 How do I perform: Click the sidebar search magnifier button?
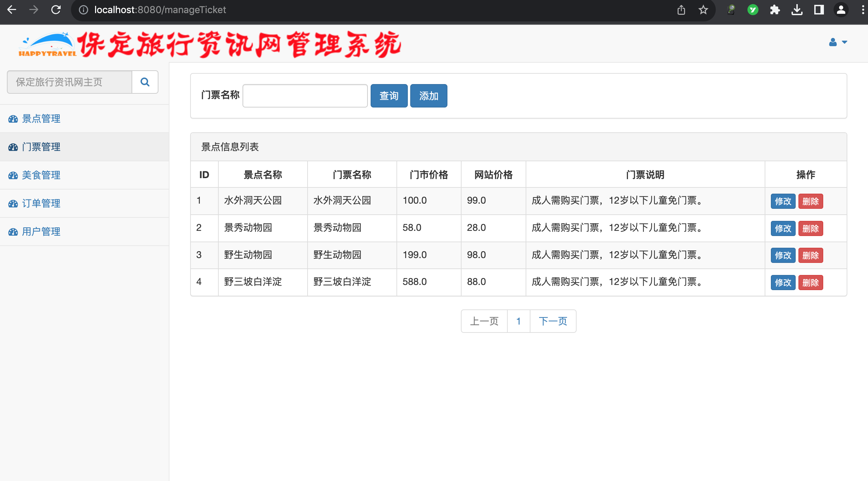tap(145, 82)
